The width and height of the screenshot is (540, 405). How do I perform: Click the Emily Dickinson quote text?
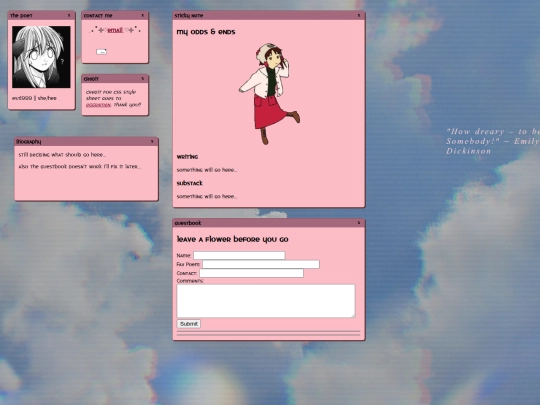492,141
